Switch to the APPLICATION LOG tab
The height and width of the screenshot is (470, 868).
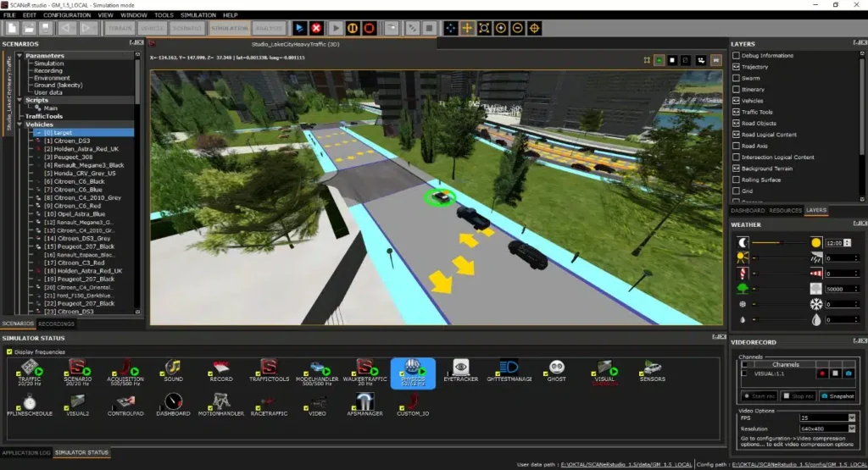26,452
